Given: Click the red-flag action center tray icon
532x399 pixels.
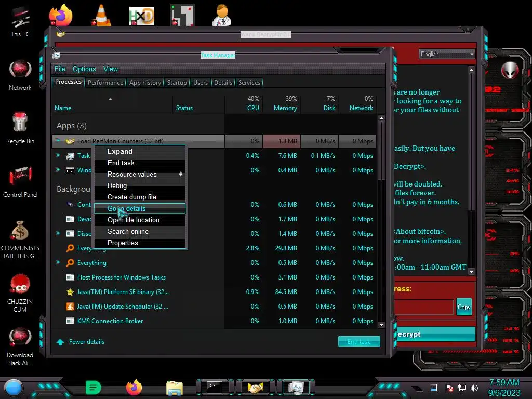Looking at the screenshot, I should tap(449, 388).
